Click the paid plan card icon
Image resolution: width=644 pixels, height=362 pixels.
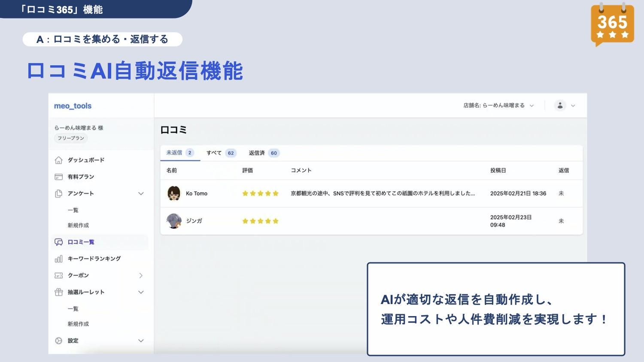click(59, 177)
